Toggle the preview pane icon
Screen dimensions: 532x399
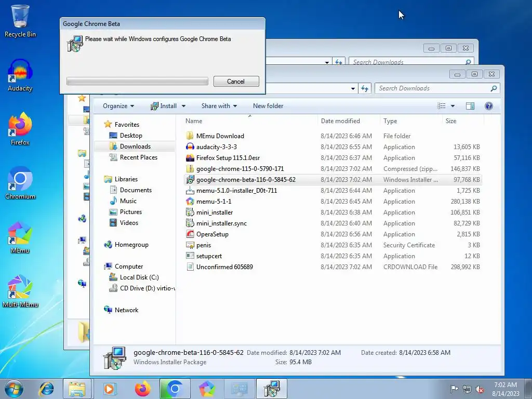[470, 106]
